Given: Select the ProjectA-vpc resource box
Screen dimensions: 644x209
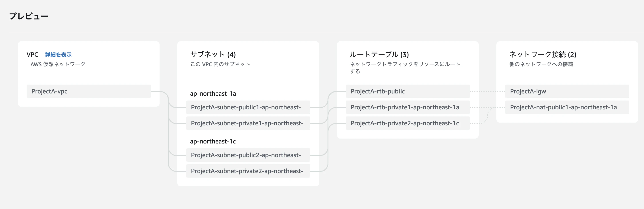Looking at the screenshot, I should click(88, 91).
